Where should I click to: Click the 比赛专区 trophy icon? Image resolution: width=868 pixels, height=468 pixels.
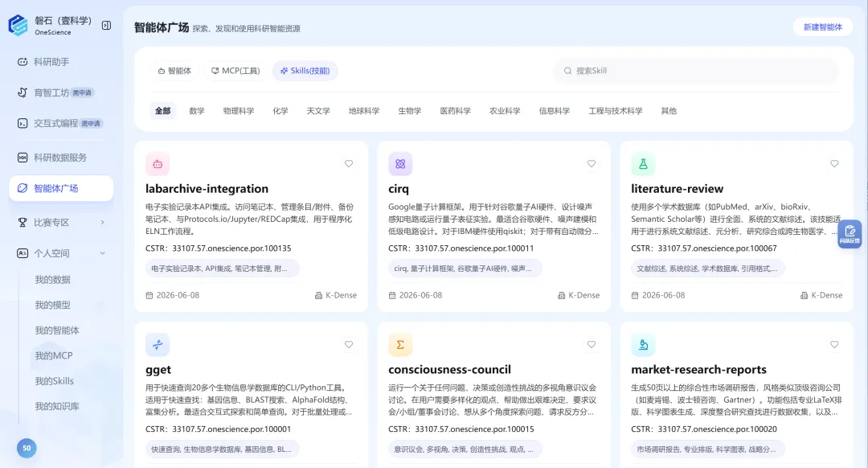(23, 223)
